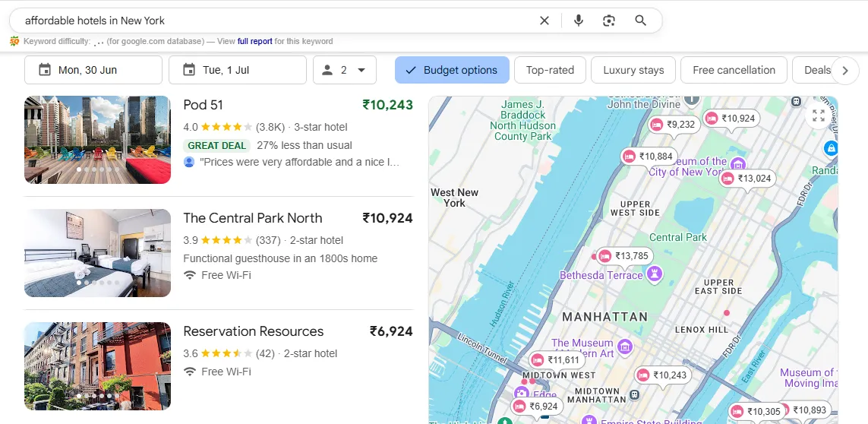Click the 3.8K reviews count for Pod 51
Screen dimensions: 868x424
[270, 127]
